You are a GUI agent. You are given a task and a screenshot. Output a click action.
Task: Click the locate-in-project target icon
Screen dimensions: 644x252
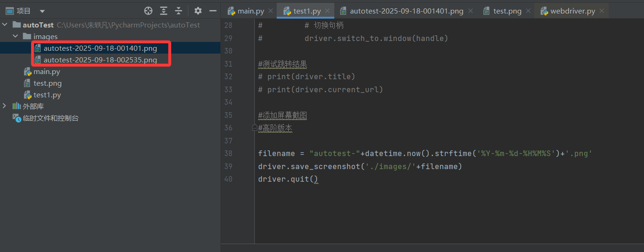[148, 11]
